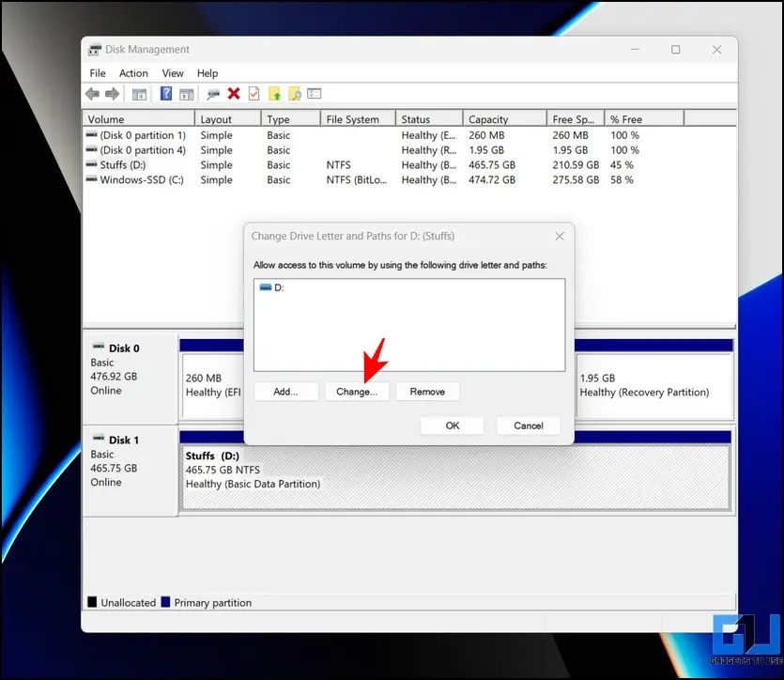This screenshot has height=680, width=784.
Task: Click the Disk Management title bar icon
Action: click(95, 50)
